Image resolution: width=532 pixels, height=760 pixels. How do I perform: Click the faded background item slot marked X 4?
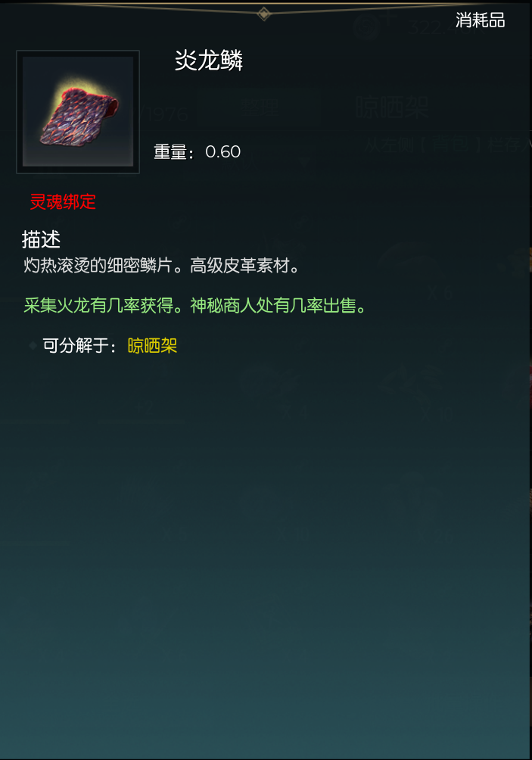coord(296,388)
